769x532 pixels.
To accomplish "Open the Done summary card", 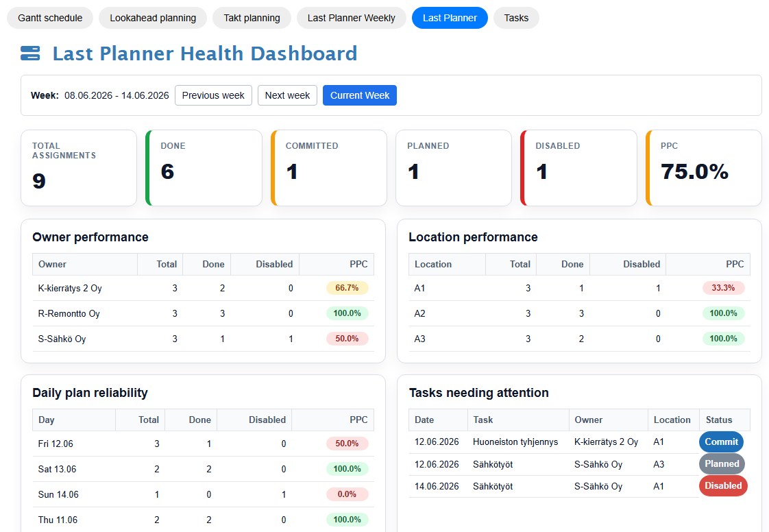I will click(x=204, y=168).
